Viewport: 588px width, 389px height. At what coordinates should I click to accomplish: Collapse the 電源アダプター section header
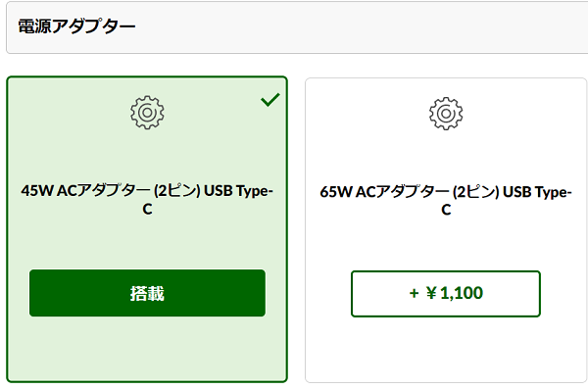297,27
